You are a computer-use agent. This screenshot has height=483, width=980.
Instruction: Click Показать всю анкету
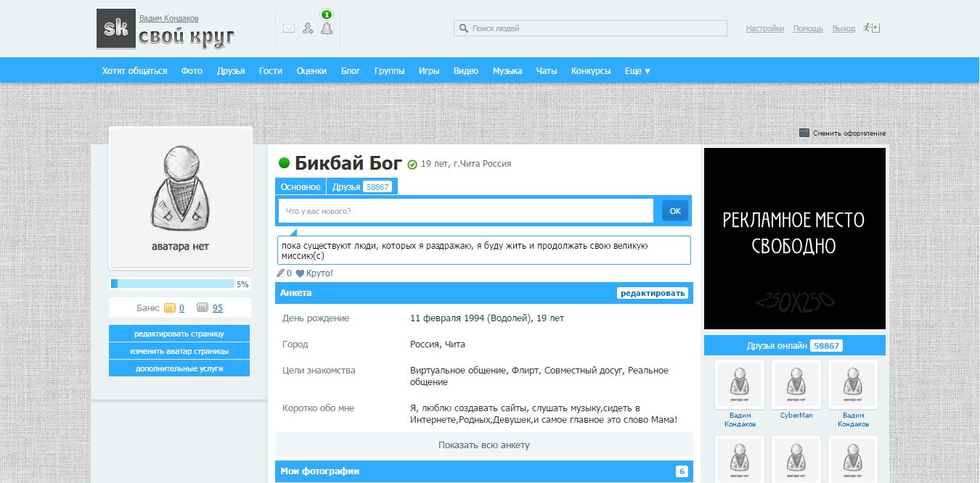pyautogui.click(x=484, y=445)
